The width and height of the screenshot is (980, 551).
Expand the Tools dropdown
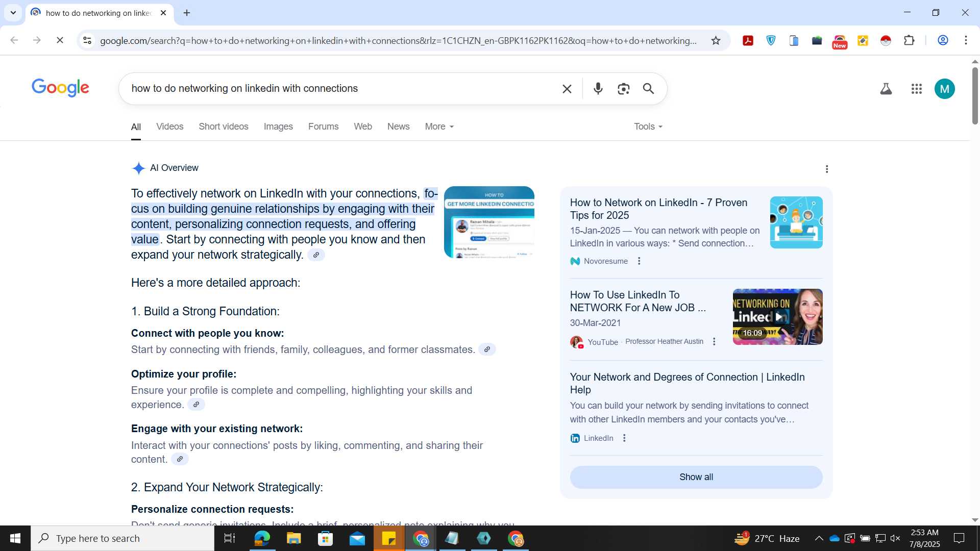[648, 127]
